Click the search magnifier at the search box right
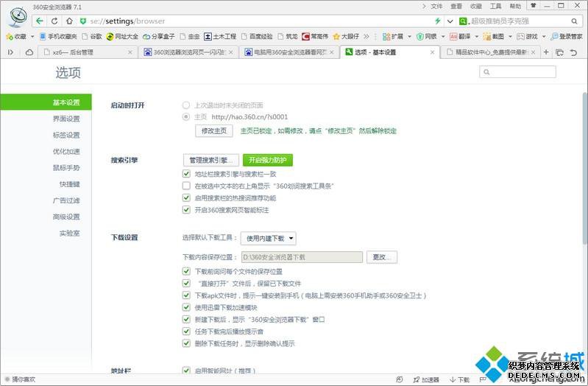 [574, 21]
